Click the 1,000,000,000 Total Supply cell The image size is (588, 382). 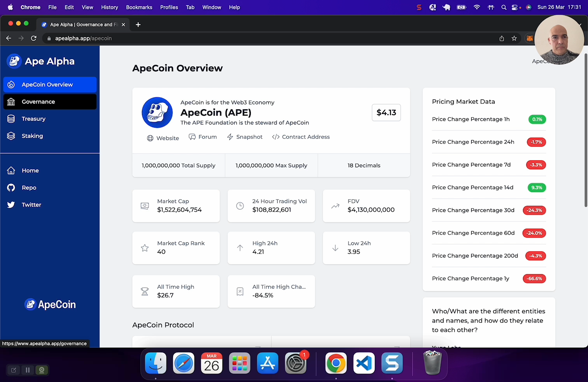click(x=178, y=165)
